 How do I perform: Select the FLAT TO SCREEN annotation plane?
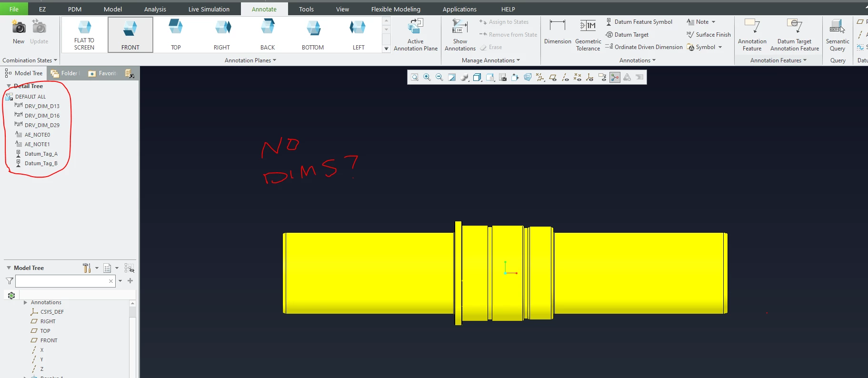84,35
